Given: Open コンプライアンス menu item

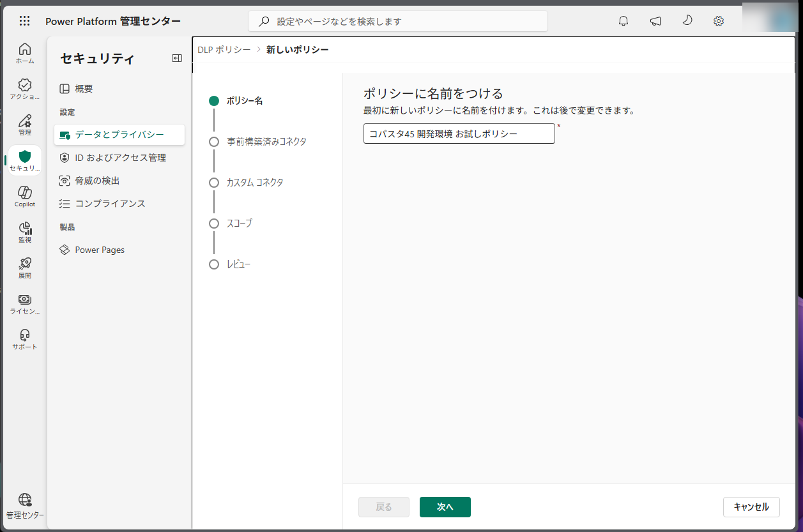Looking at the screenshot, I should coord(119,204).
